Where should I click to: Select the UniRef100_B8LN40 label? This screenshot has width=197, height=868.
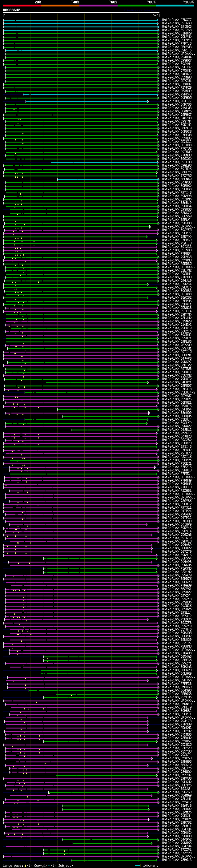[177, 179]
